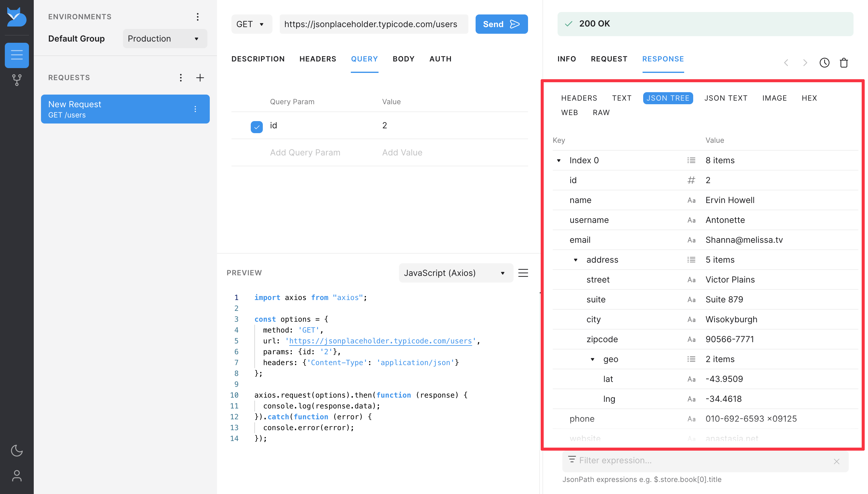
Task: Select the JSON TEXT response view
Action: click(x=725, y=98)
